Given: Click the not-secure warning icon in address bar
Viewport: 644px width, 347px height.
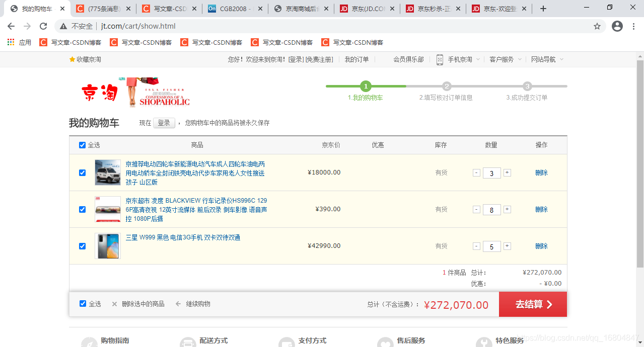Looking at the screenshot, I should (63, 26).
